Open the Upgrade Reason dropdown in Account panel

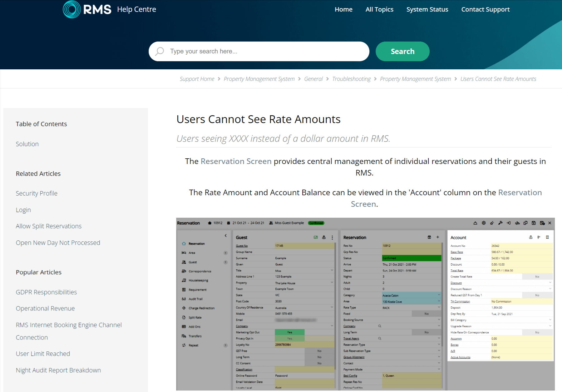(521, 326)
